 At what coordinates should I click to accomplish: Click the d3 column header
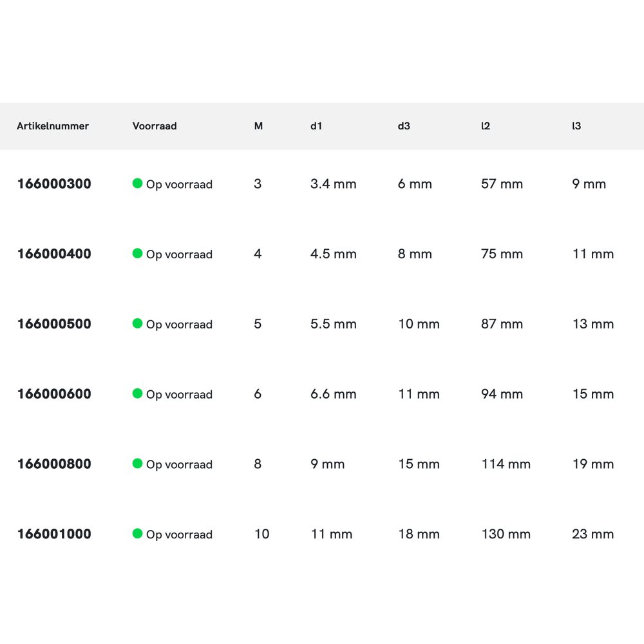pos(404,126)
